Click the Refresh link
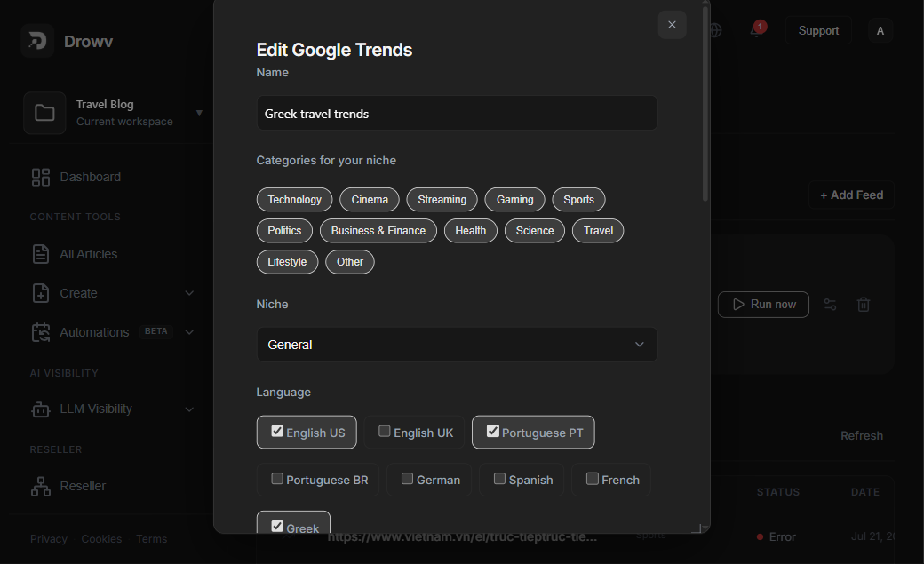The image size is (924, 564). [x=862, y=435]
